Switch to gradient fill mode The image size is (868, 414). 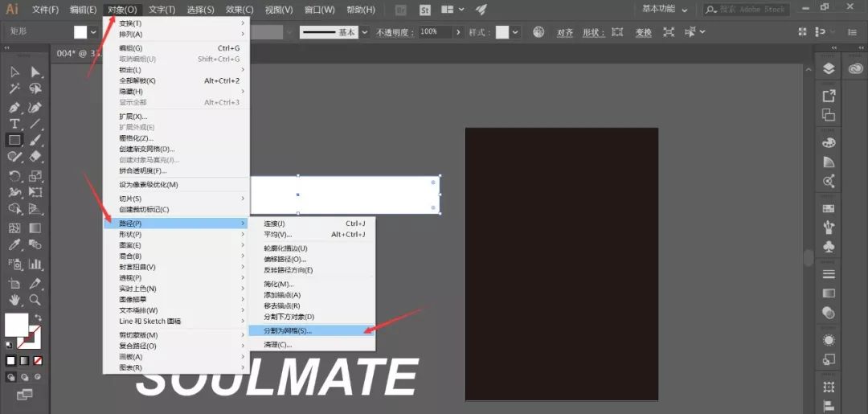click(24, 360)
